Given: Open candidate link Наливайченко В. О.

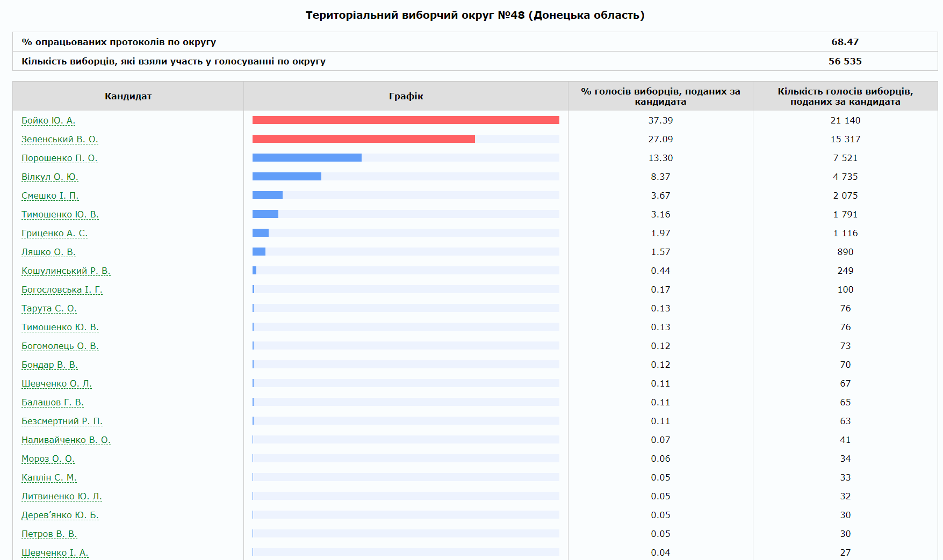Looking at the screenshot, I should coord(66,440).
